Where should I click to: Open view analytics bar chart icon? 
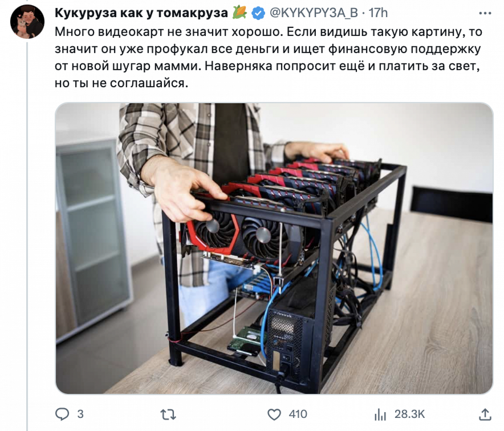point(380,415)
